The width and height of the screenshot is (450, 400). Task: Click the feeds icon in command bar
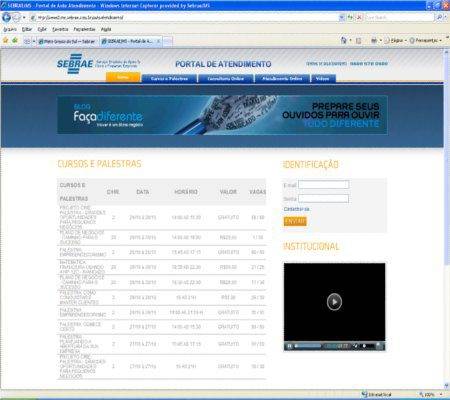(x=359, y=41)
